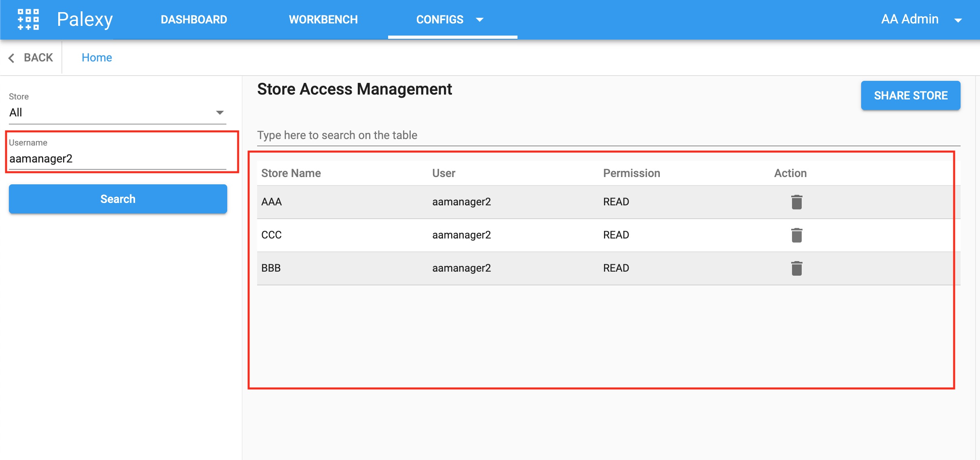The image size is (980, 460).
Task: Click the Search button
Action: click(x=118, y=199)
